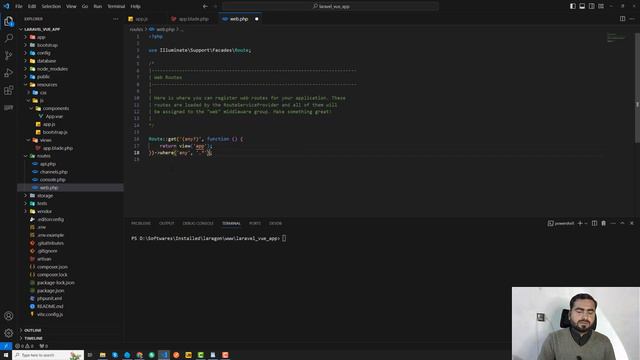Click the editor vertical scrollbar
This screenshot has width=640, height=360.
638,88
